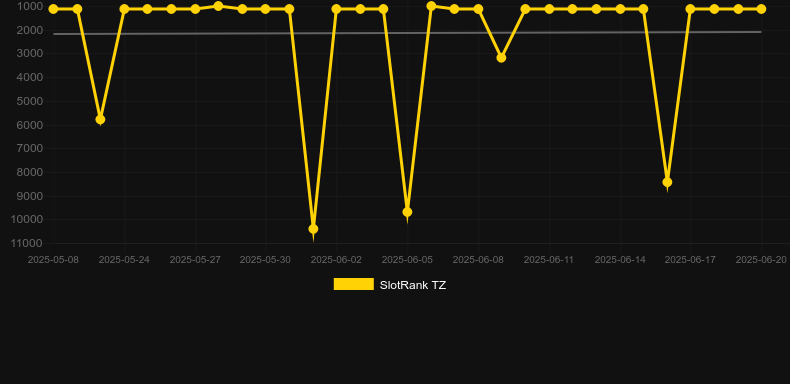
Task: Click the data point at 2025-05-24
Action: pos(124,9)
